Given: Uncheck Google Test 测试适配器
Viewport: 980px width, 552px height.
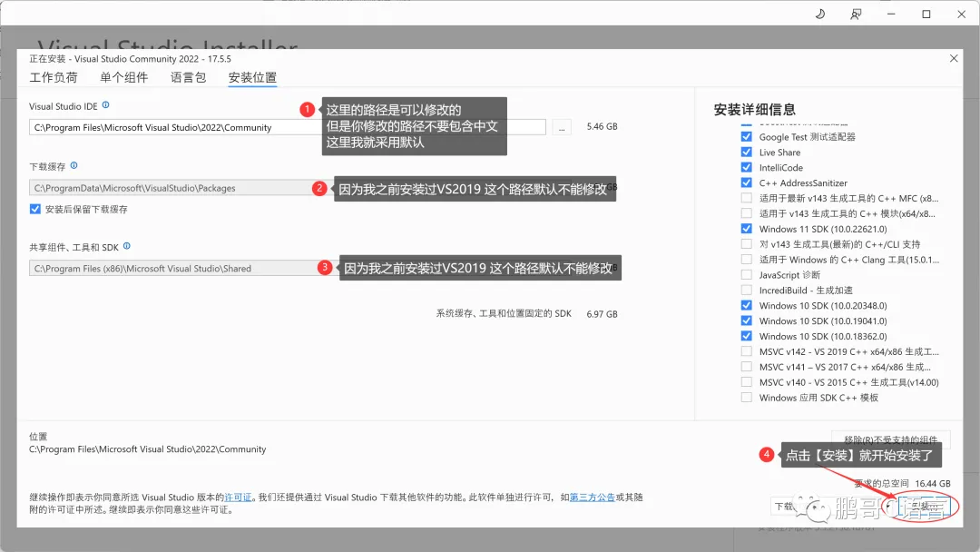Looking at the screenshot, I should 746,136.
